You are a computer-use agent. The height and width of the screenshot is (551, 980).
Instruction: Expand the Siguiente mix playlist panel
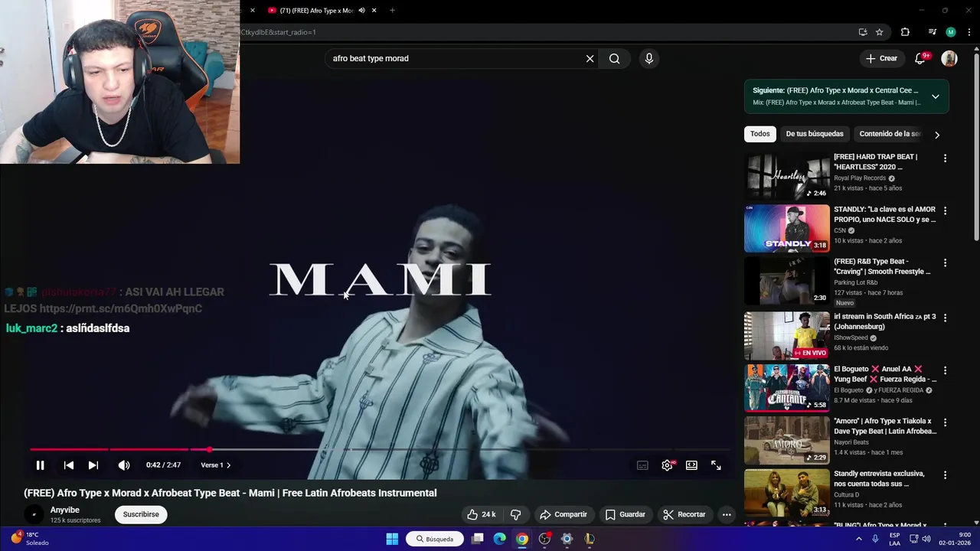[935, 96]
